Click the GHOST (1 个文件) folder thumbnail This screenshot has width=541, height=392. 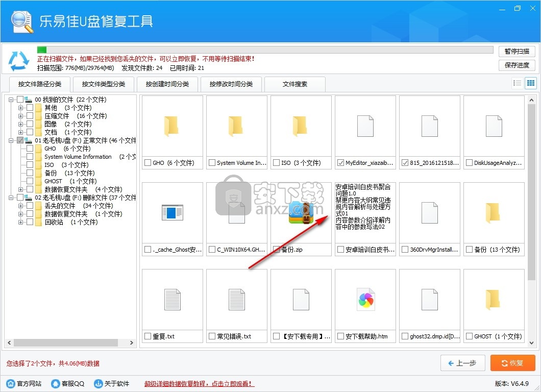pos(493,300)
